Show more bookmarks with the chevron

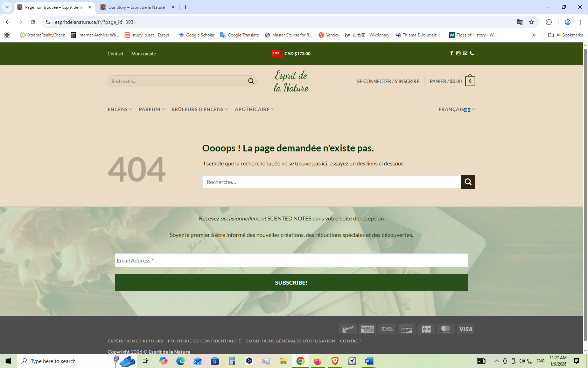pos(534,35)
